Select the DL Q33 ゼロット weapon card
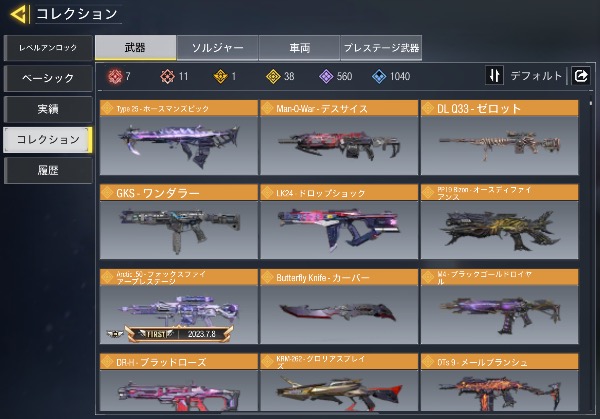The width and height of the screenshot is (600, 419). click(x=500, y=138)
